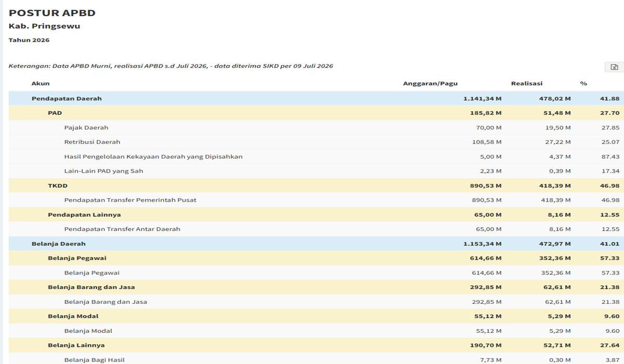Screen dimensions: 624x364
Task: Select the Belanja Lainnya group row
Action: coord(316,346)
